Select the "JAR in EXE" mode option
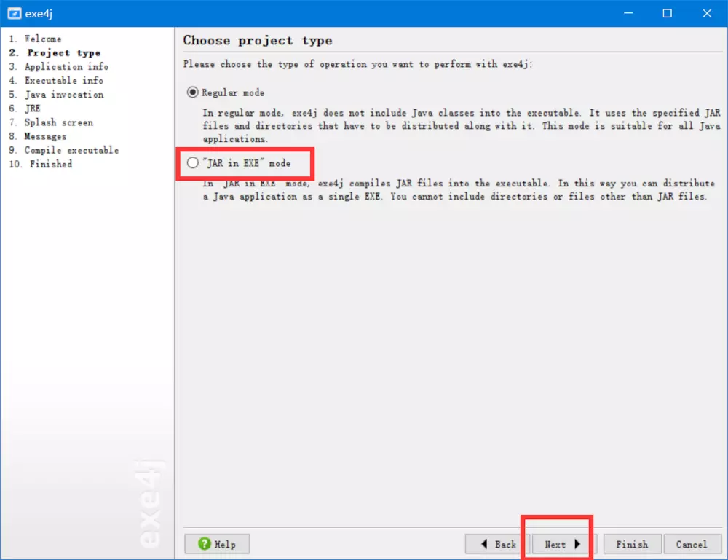728x560 pixels. point(192,163)
